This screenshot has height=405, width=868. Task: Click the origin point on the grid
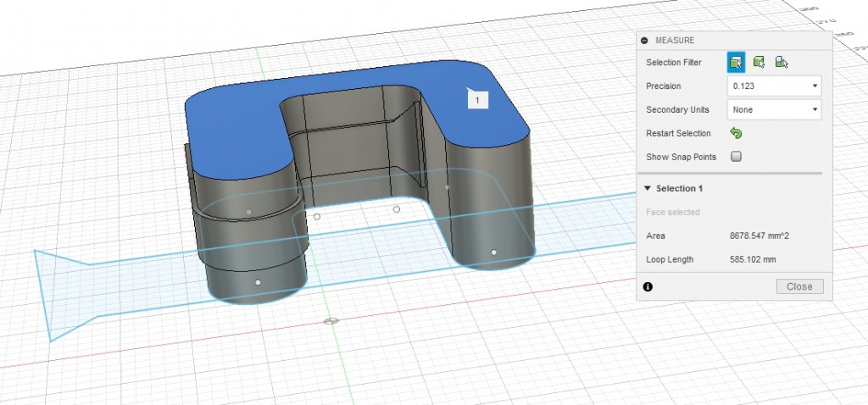[x=331, y=321]
